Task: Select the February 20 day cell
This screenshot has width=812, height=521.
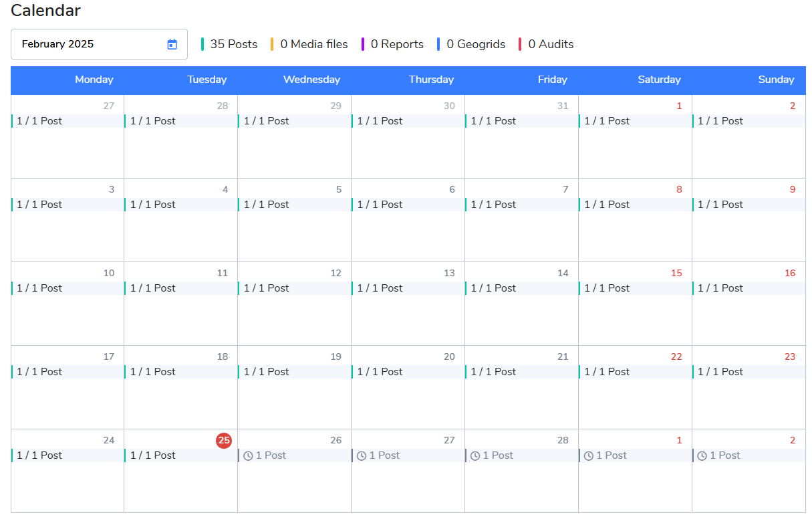Action: click(408, 401)
